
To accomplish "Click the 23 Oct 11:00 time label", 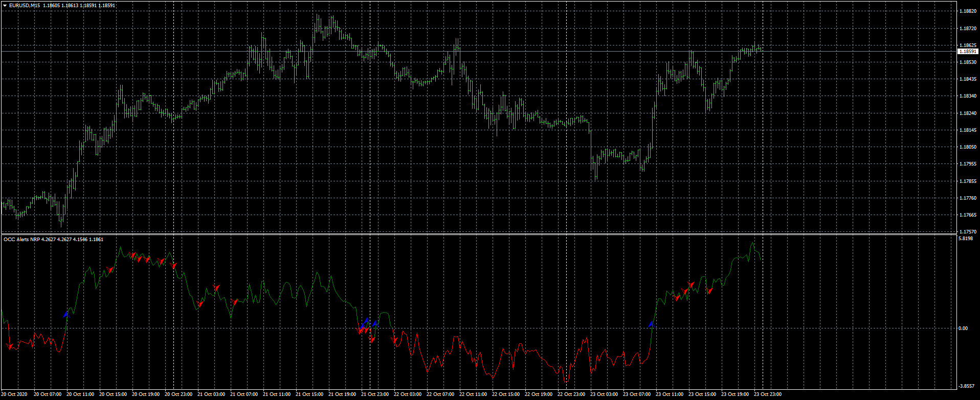I will (670, 394).
